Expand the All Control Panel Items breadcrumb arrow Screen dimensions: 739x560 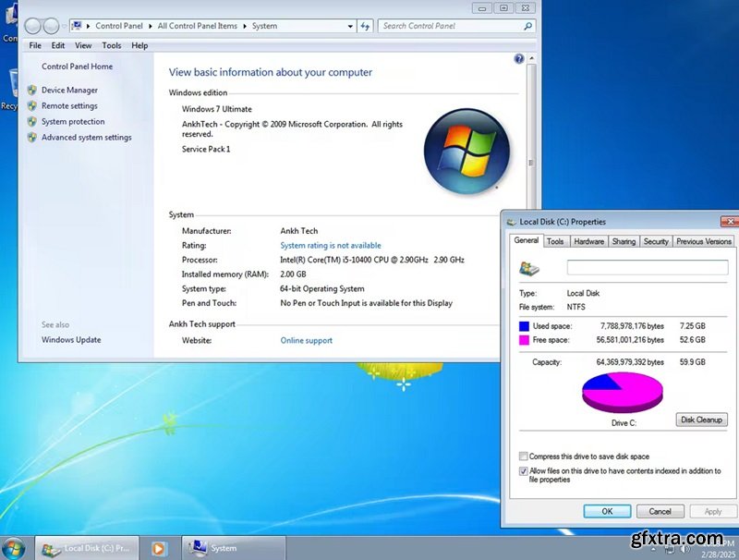tap(246, 26)
